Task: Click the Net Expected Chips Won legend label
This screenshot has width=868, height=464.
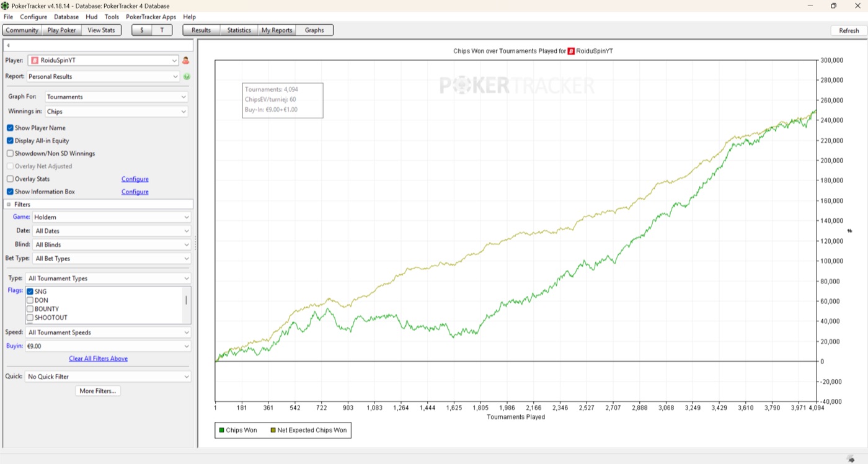Action: tap(312, 430)
